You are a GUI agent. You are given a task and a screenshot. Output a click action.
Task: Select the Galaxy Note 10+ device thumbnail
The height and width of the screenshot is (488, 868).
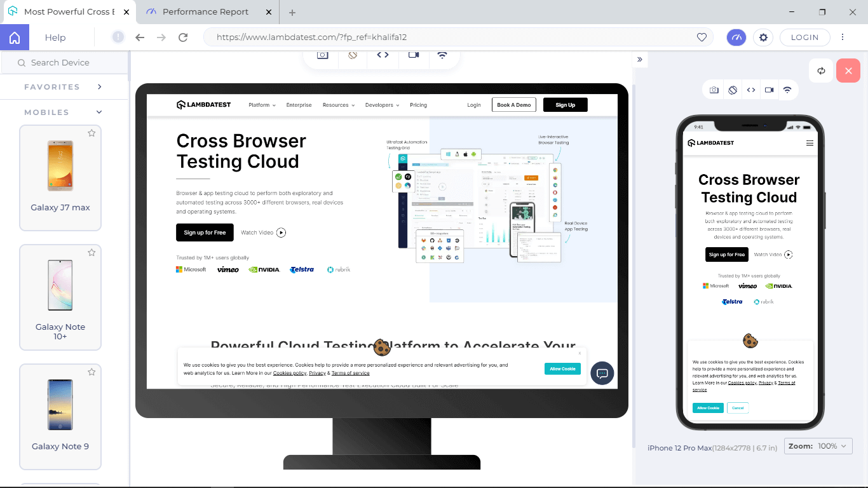(x=60, y=285)
